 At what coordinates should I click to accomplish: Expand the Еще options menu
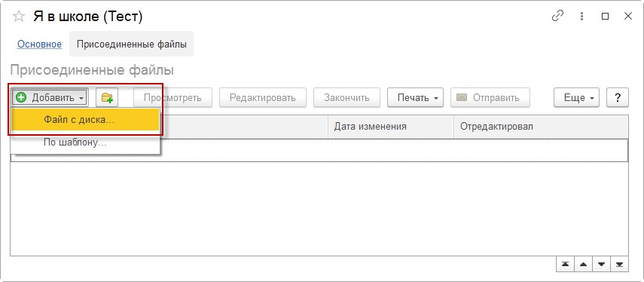(577, 98)
